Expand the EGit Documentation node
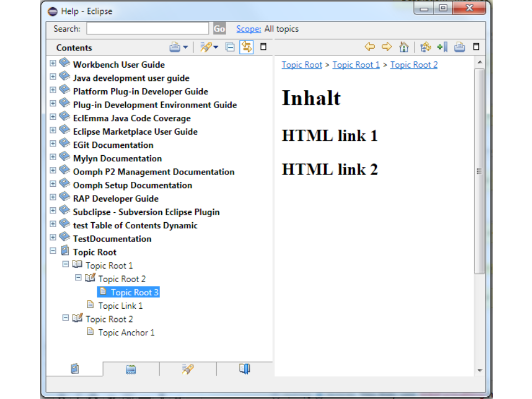This screenshot has width=532, height=399. (x=53, y=144)
